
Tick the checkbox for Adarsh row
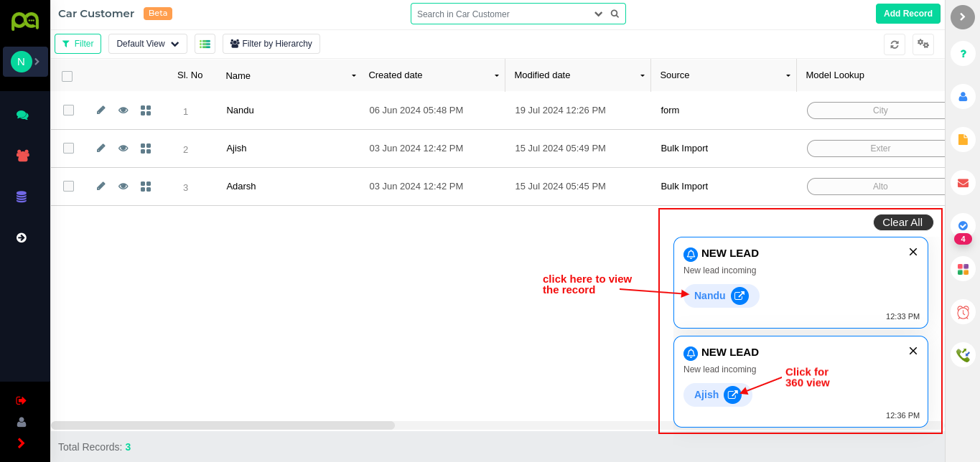[x=69, y=186]
